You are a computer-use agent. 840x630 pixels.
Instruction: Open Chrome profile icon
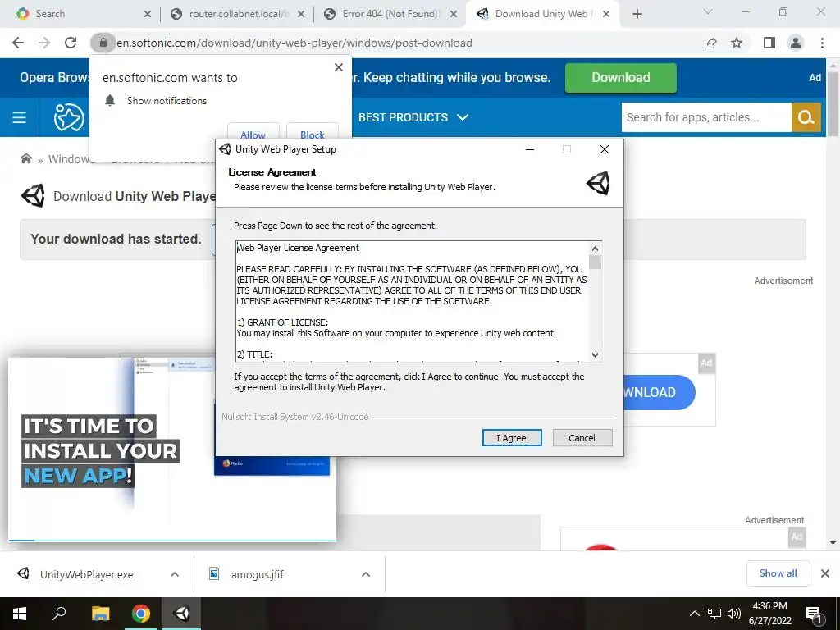click(796, 43)
